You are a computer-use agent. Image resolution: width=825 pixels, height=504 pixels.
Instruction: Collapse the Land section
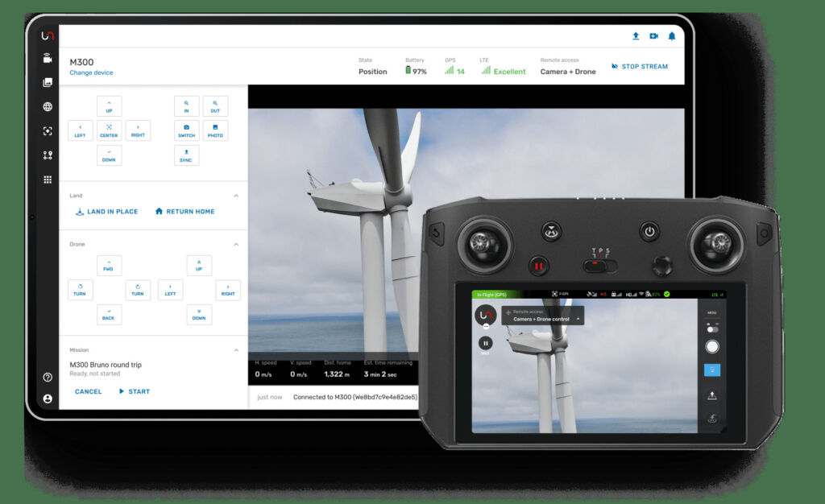(x=236, y=195)
